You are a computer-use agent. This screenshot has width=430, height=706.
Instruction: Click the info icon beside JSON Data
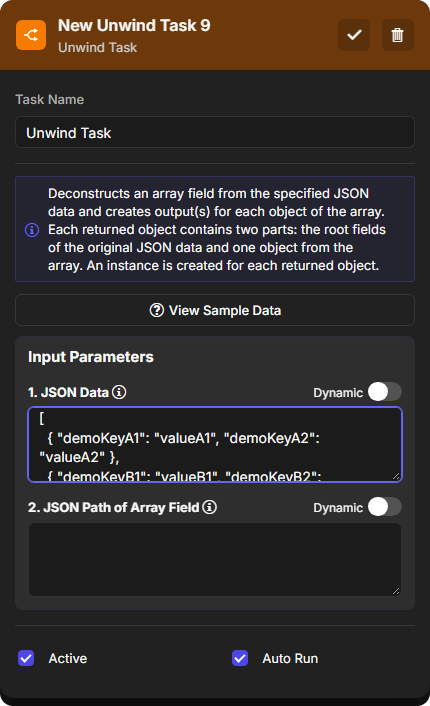[x=119, y=392]
